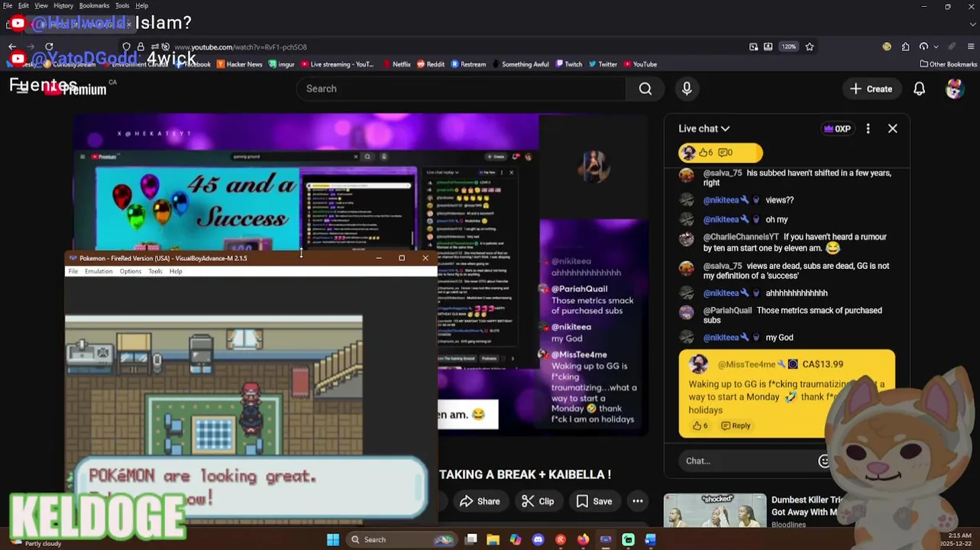
Task: Open more actions ellipsis under video
Action: point(638,501)
